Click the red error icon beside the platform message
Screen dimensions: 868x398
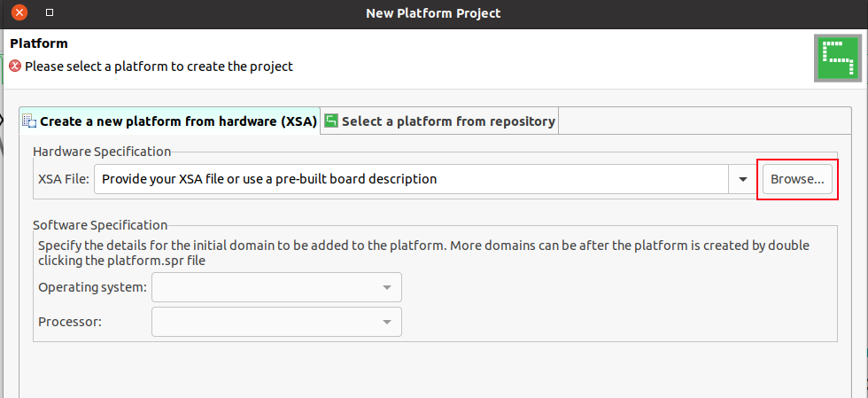pyautogui.click(x=16, y=66)
